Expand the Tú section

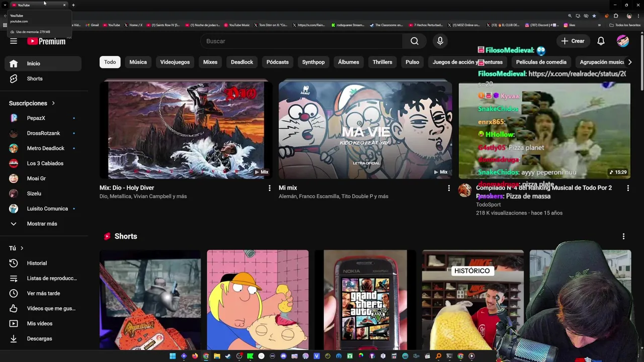(x=16, y=248)
